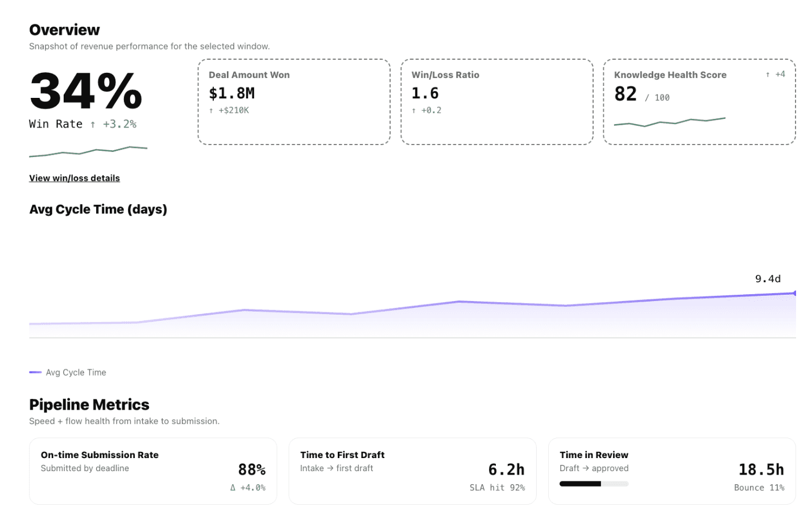812x511 pixels.
Task: Click the Win Rate upward trend arrow
Action: 93,123
